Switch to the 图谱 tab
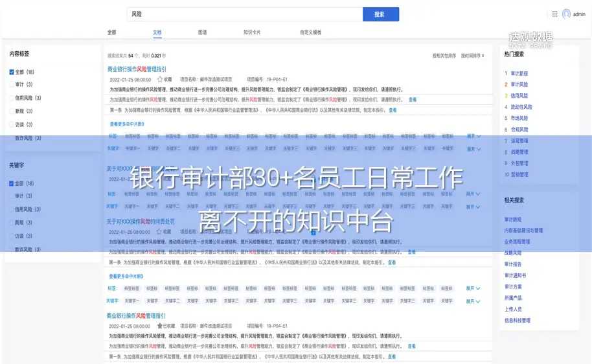Screen dimensions: 592x364 [203, 32]
